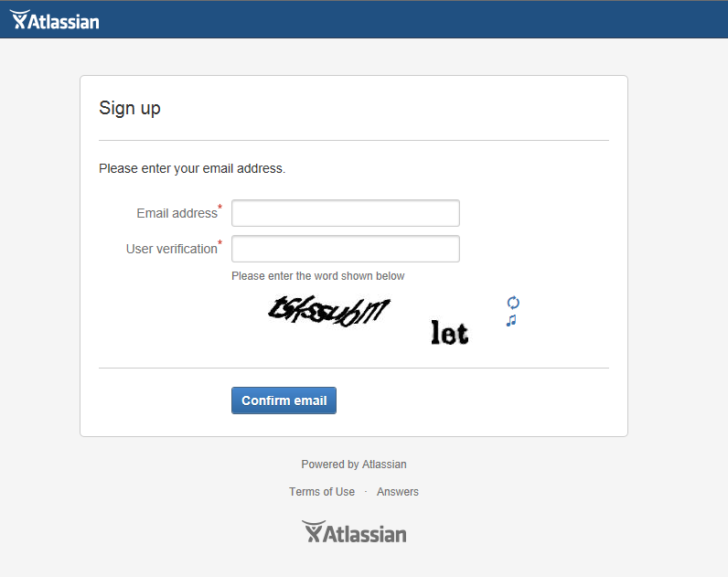Click the gray Atlassian logo in the footer
Screen dimensions: 728x577
354,532
